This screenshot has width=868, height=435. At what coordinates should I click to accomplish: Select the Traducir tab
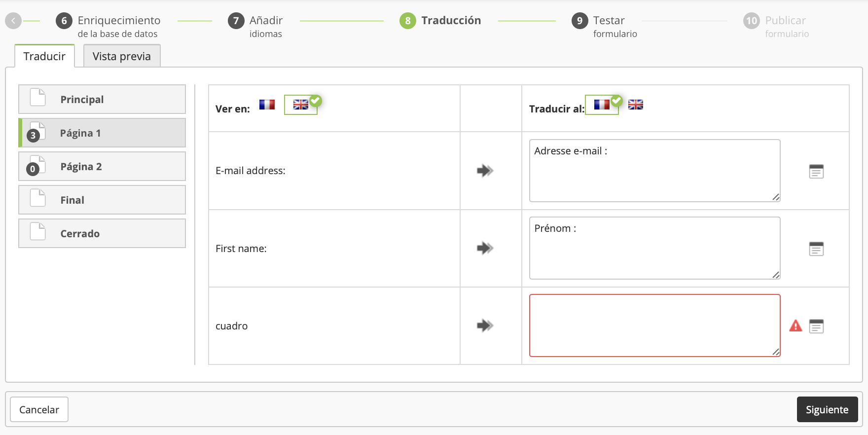click(x=44, y=56)
